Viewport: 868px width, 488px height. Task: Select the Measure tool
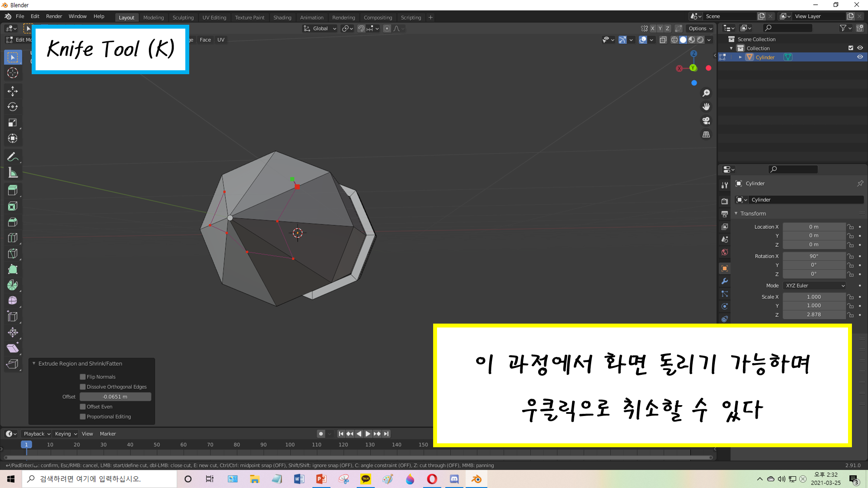click(x=13, y=173)
